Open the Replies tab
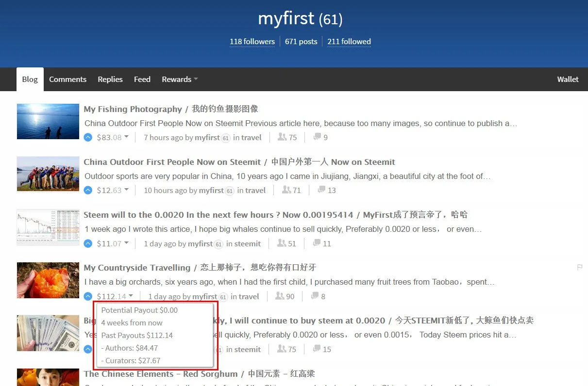Viewport: 588px width, 386px height. click(x=110, y=79)
